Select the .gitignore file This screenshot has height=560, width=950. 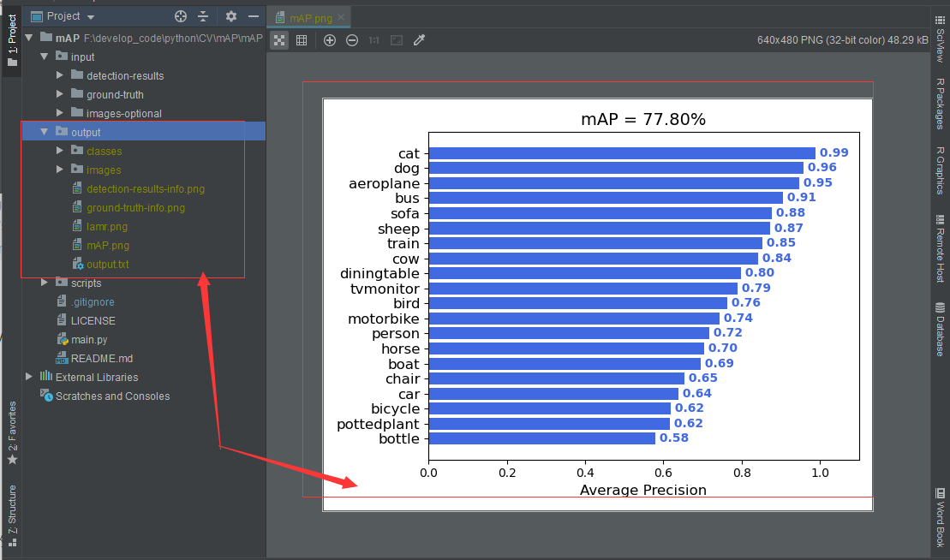click(x=93, y=301)
